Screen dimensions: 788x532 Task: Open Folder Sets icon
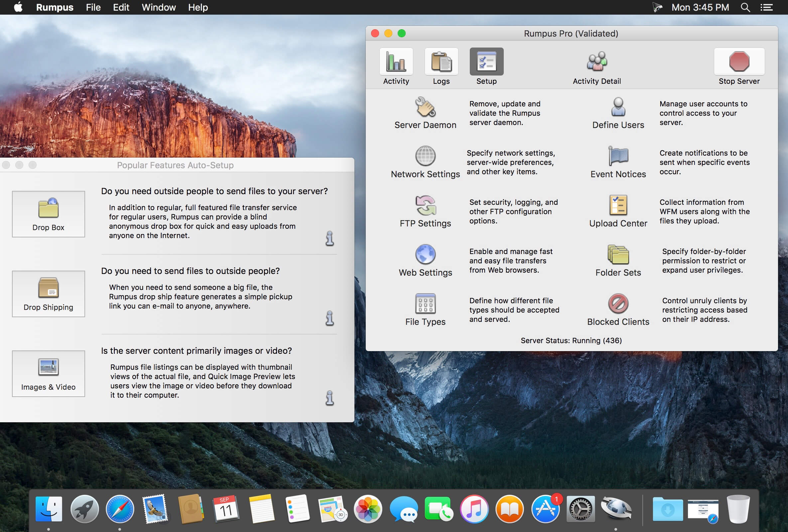click(618, 254)
